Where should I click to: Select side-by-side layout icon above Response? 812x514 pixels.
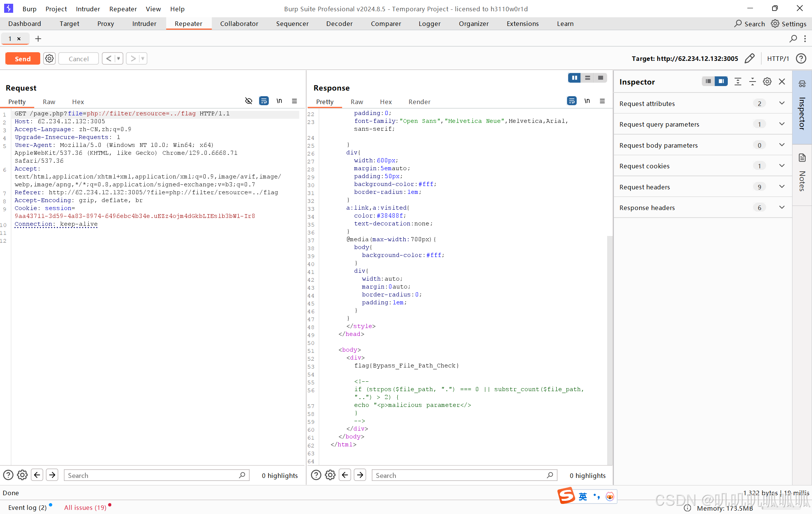click(x=574, y=78)
